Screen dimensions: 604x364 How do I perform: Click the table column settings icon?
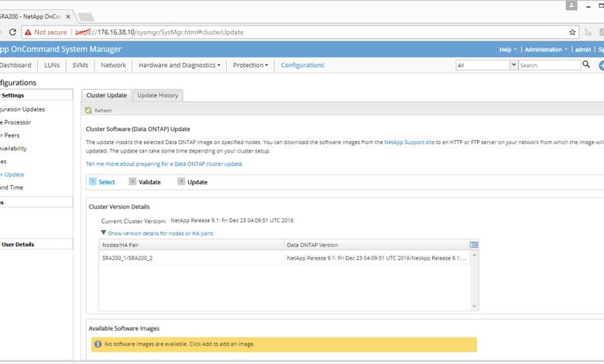click(474, 245)
